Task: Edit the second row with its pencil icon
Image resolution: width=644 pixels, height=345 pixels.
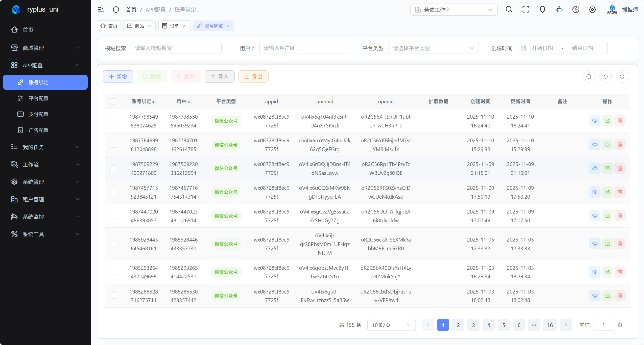Action: tap(607, 145)
